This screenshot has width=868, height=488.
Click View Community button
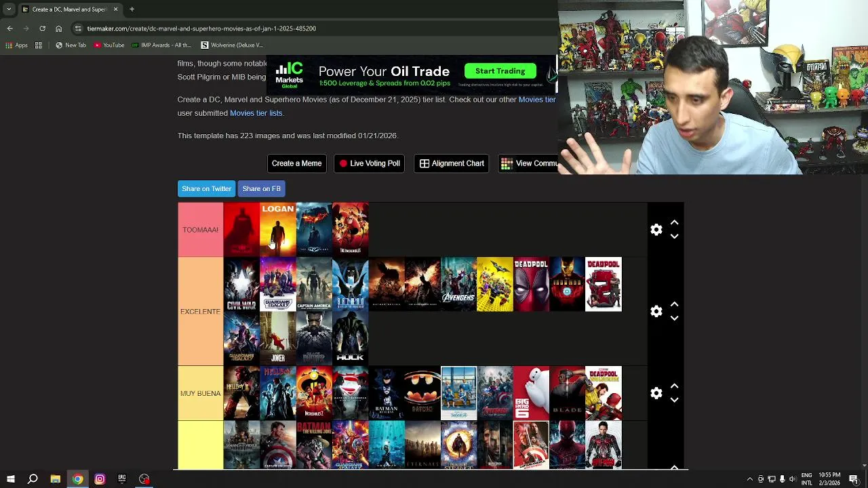(529, 163)
